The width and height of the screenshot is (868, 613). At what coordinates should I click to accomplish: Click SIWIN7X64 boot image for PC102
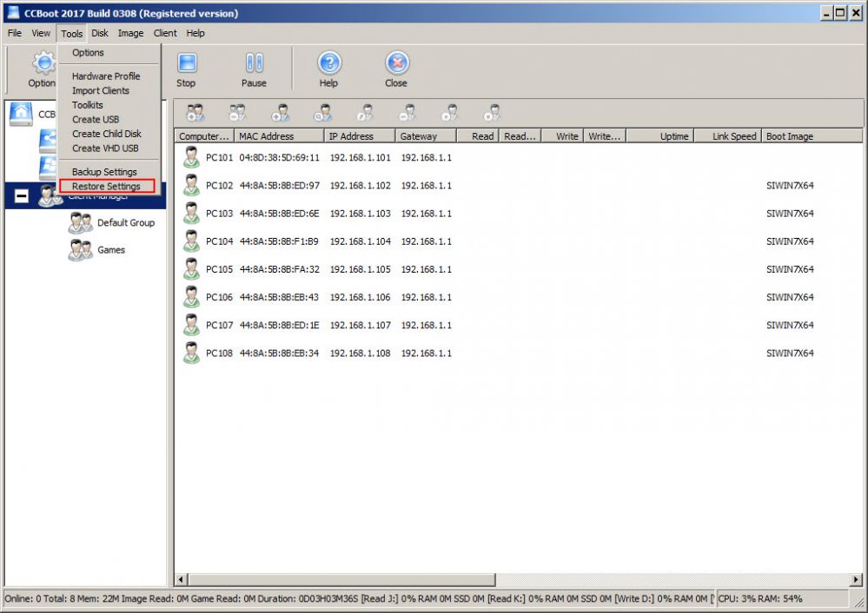click(x=790, y=185)
